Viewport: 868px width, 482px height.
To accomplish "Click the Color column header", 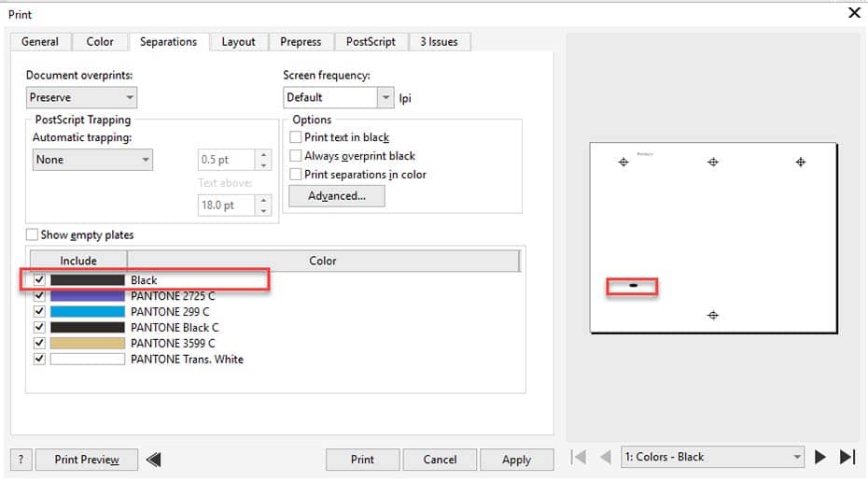I will (323, 261).
